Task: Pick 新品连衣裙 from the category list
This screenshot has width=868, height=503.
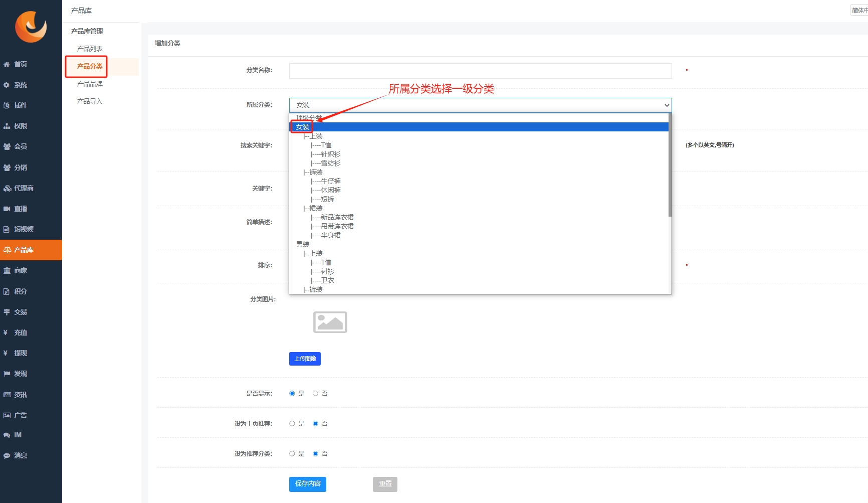Action: pyautogui.click(x=479, y=217)
